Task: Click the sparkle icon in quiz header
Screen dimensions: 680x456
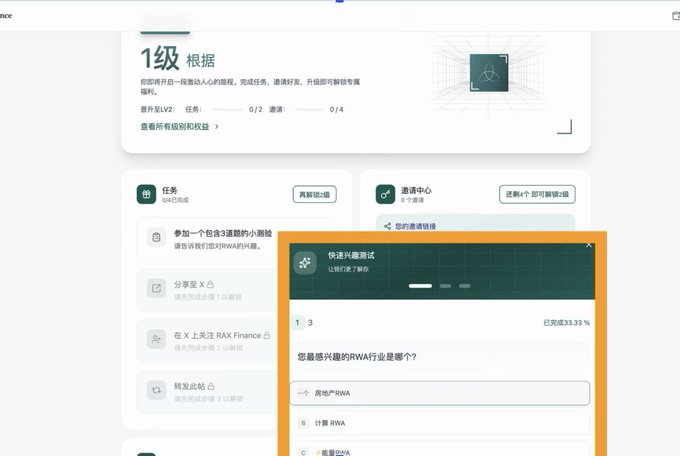Action: (305, 262)
